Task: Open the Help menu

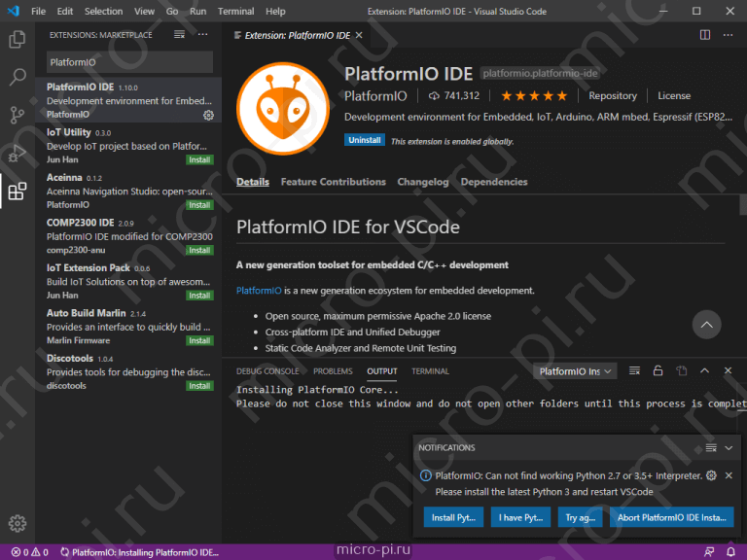Action: point(275,11)
